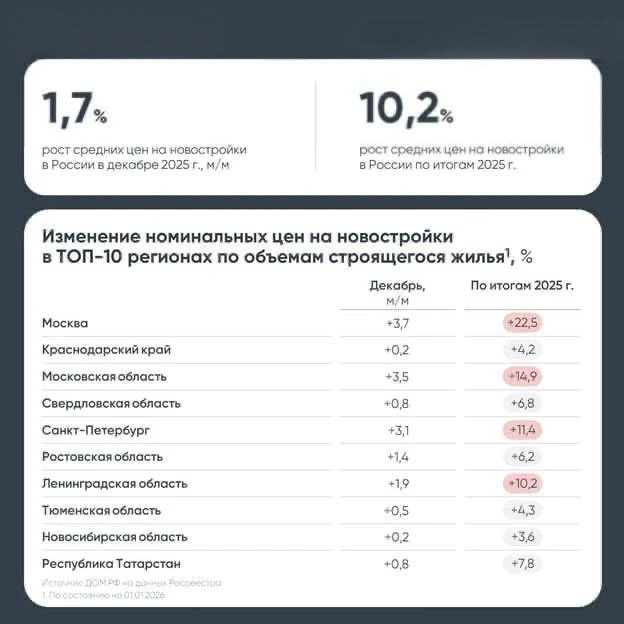Click the +0,8 December value for Свердловская область
The height and width of the screenshot is (624, 624).
(397, 403)
